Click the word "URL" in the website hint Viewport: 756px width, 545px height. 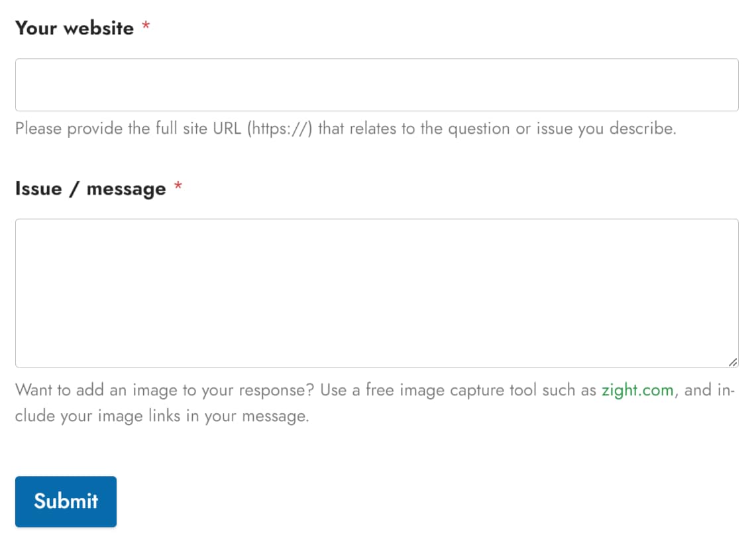point(227,128)
